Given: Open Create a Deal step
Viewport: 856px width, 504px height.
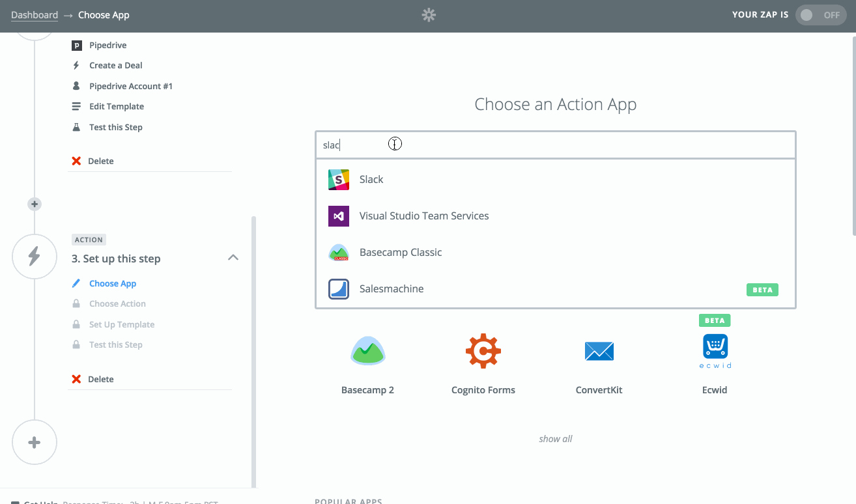Looking at the screenshot, I should (x=116, y=65).
